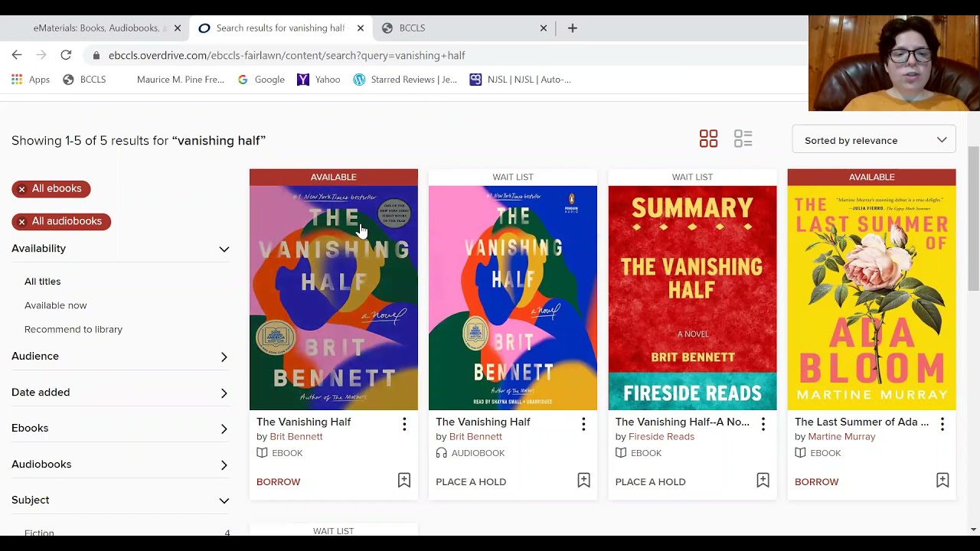Filter by Available now
The image size is (980, 551).
point(55,305)
